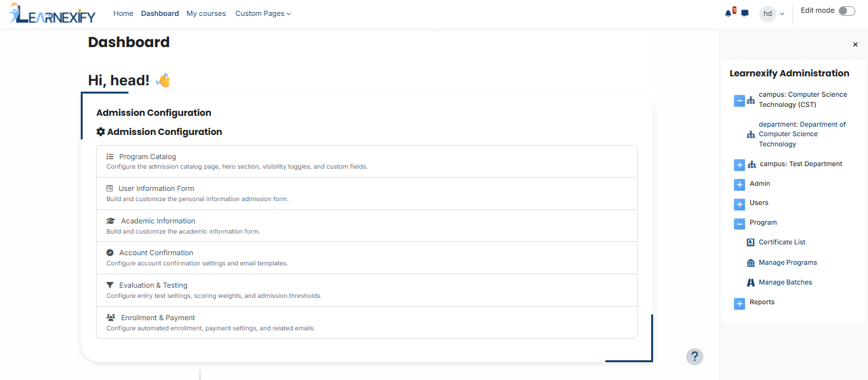Open the Reports link in the sidebar
Image resolution: width=868 pixels, height=380 pixels.
[x=762, y=302]
